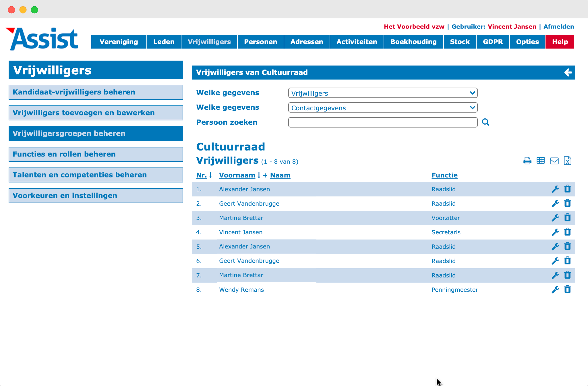Delete row 2 Geert Vandenbrugge
The width and height of the screenshot is (588, 386).
point(568,203)
